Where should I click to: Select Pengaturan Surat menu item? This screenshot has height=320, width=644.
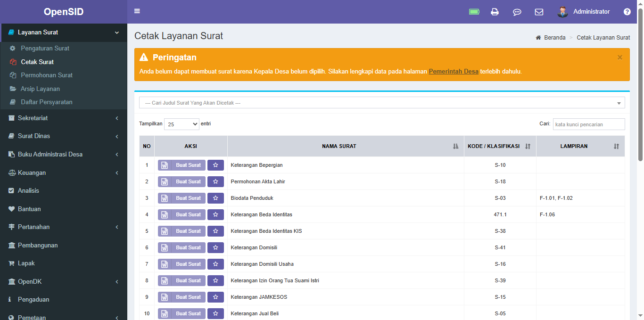tap(45, 48)
